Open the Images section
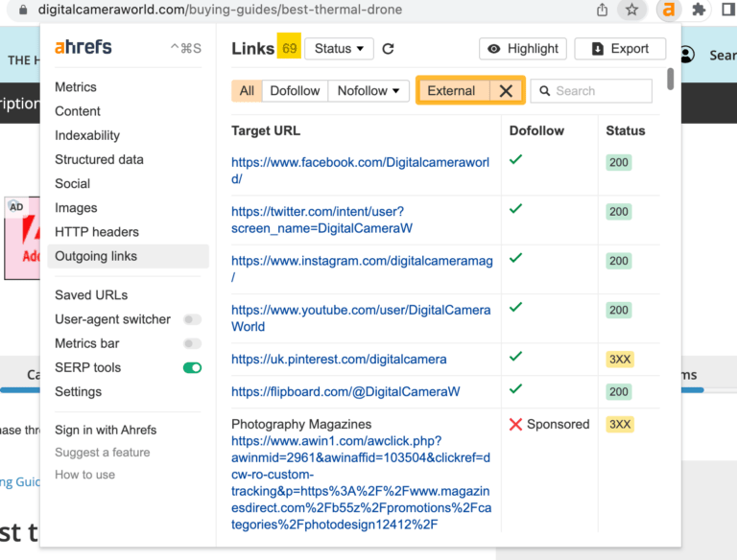 76,208
